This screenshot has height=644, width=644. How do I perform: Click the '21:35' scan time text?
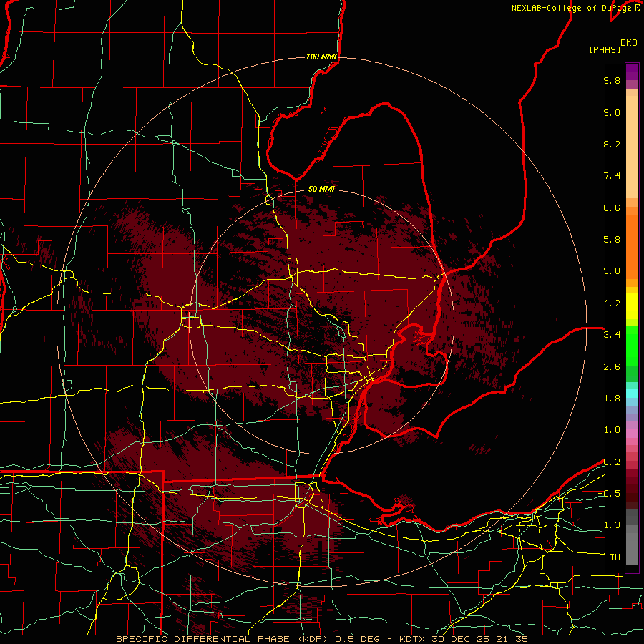tap(513, 639)
